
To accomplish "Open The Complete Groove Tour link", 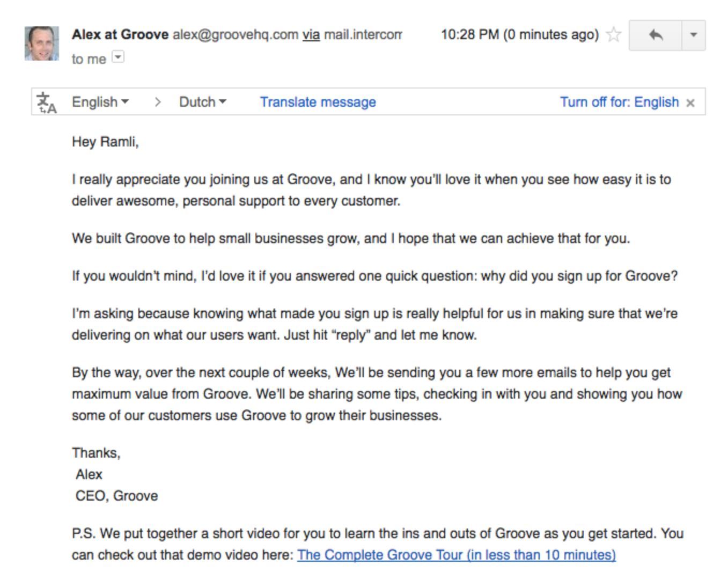I will [x=456, y=555].
